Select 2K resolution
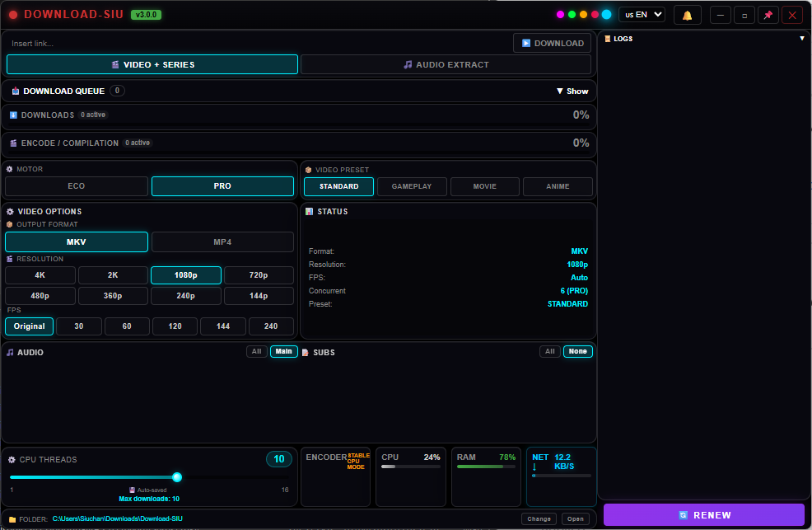The height and width of the screenshot is (530, 812). [113, 275]
